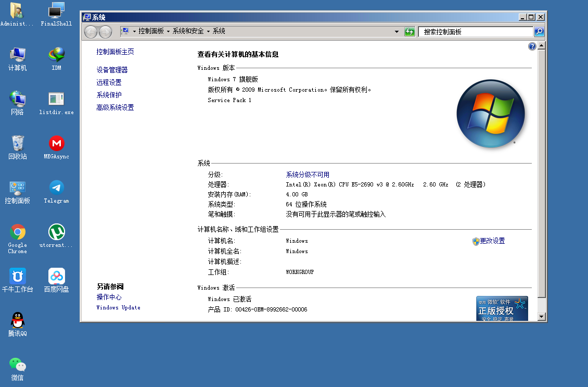Open 设备管理器 from the left sidebar
Screen dimensions: 588x387
[112, 70]
